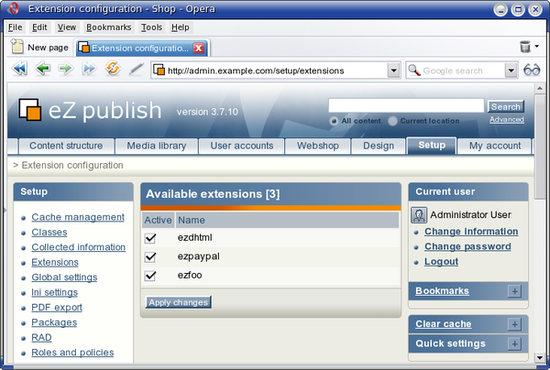This screenshot has width=550, height=370.
Task: Select the Current location radio button
Action: pyautogui.click(x=393, y=121)
